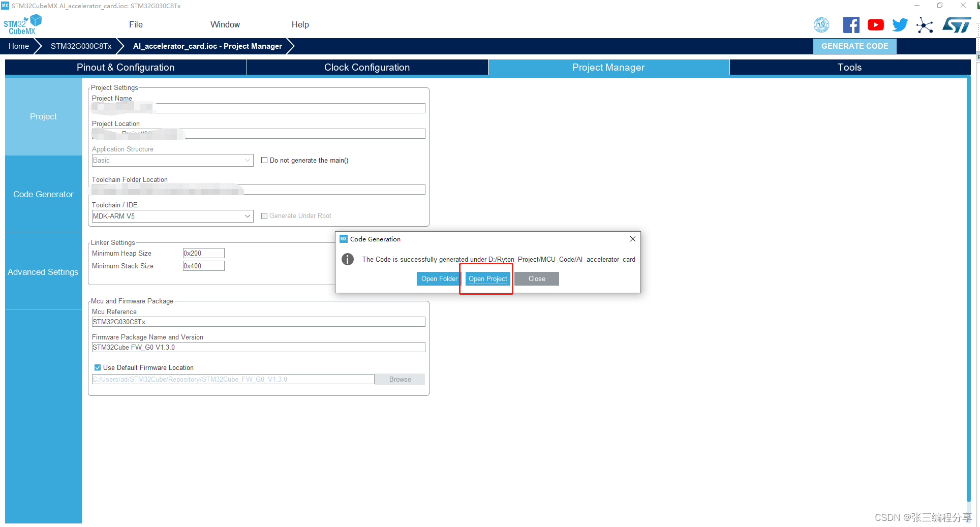Image resolution: width=980 pixels, height=527 pixels.
Task: Open the ST Twitter icon
Action: [900, 25]
